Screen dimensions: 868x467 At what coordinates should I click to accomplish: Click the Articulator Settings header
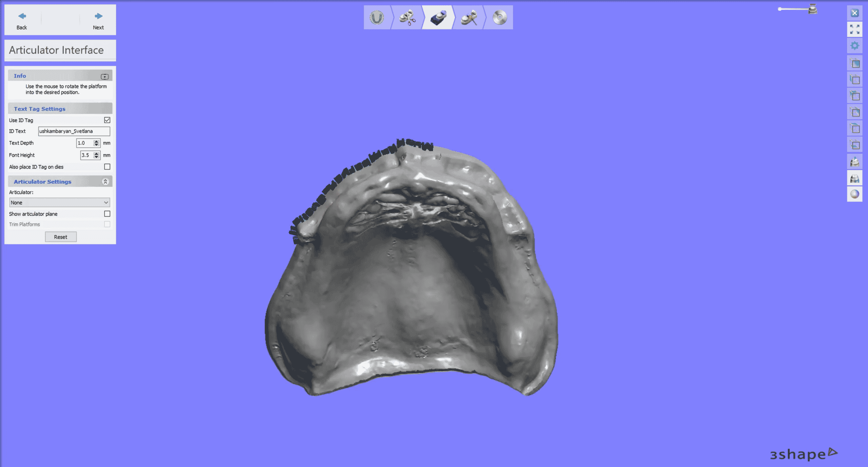[60, 182]
